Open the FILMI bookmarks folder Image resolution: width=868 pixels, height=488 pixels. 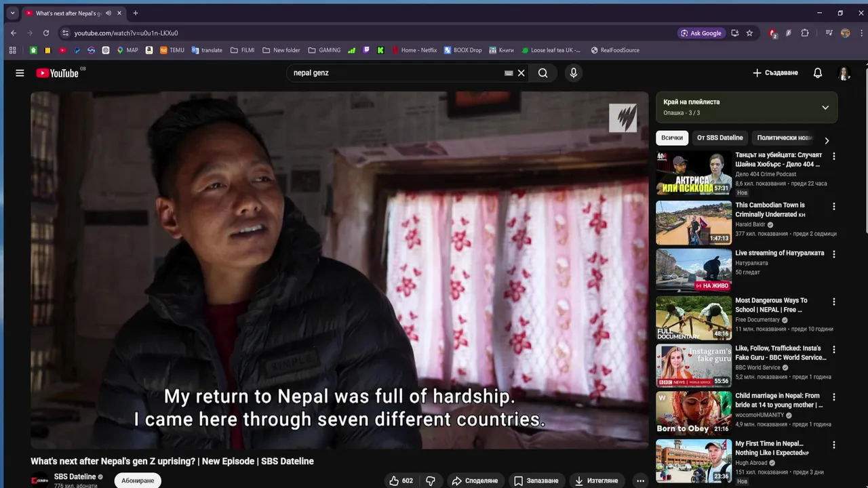243,50
